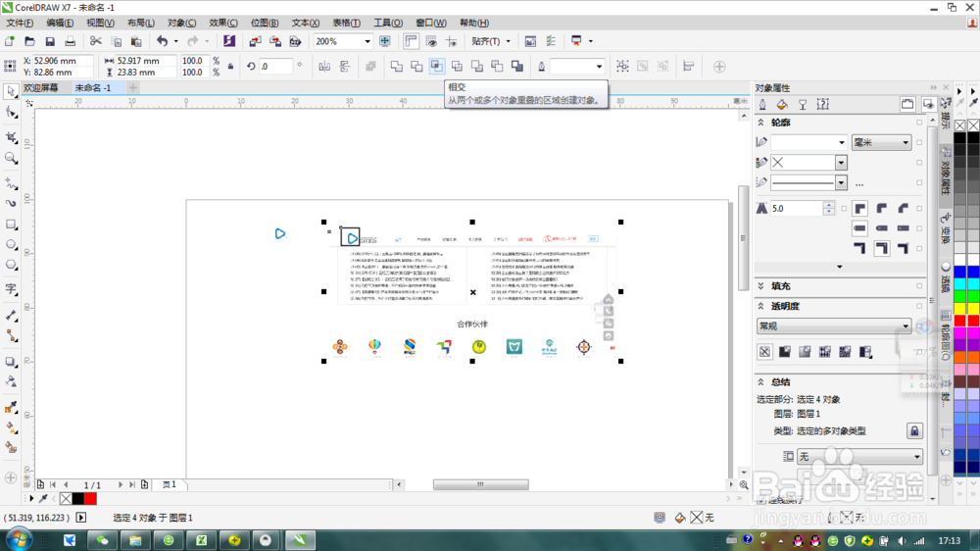Click the Windows Start button
Screen dimensions: 980x551
tap(18, 540)
